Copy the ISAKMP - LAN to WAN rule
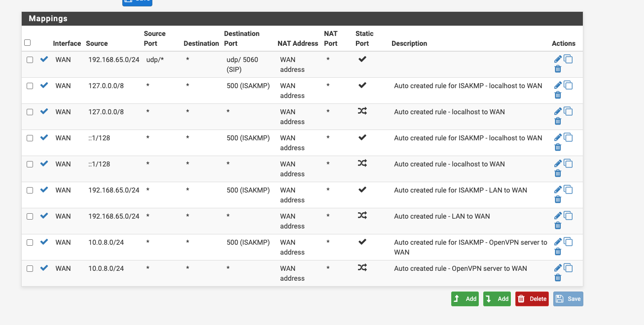Image resolution: width=644 pixels, height=325 pixels. pos(568,190)
